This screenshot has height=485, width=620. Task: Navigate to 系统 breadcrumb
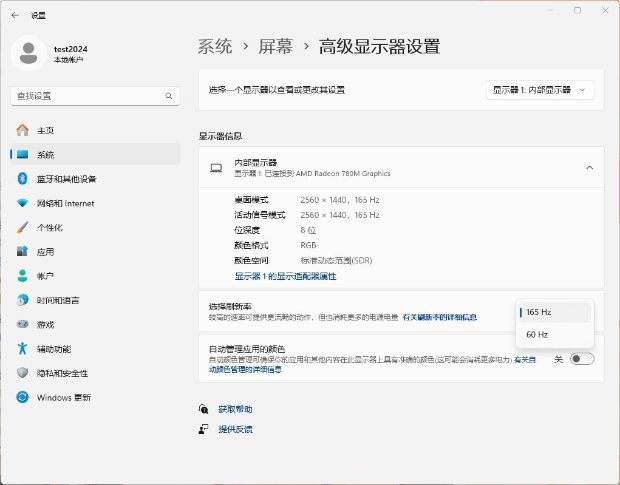[x=215, y=46]
